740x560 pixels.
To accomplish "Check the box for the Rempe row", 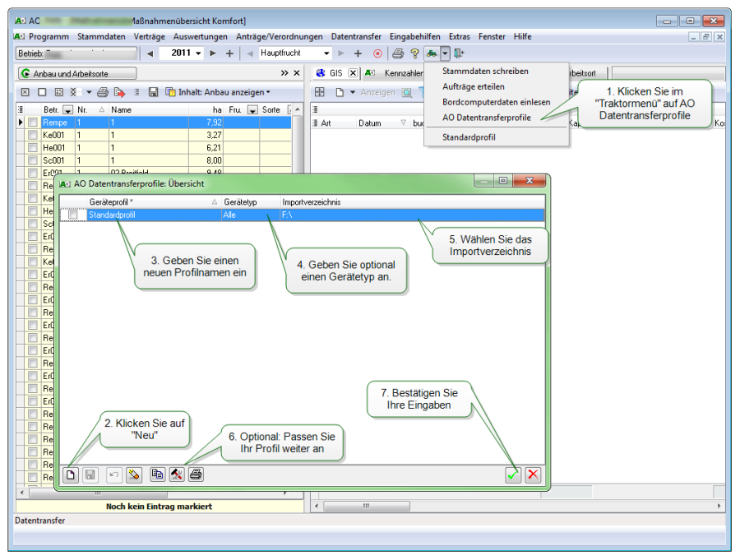I will tap(33, 123).
